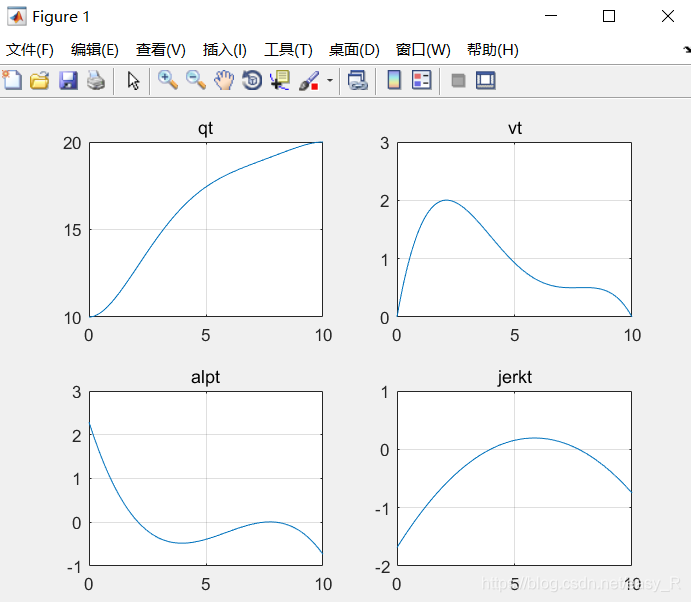Click inside the vt velocity plot axes
Image resolution: width=691 pixels, height=602 pixels.
pos(514,229)
